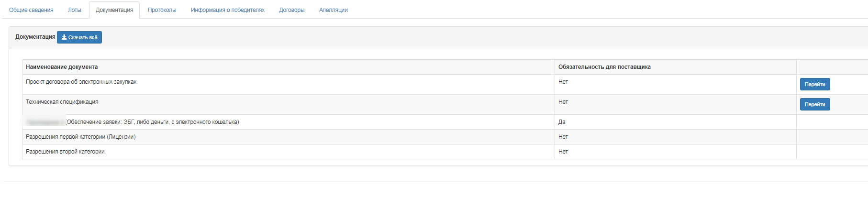Open the Апелляции tab
868x199 pixels.
coord(334,10)
